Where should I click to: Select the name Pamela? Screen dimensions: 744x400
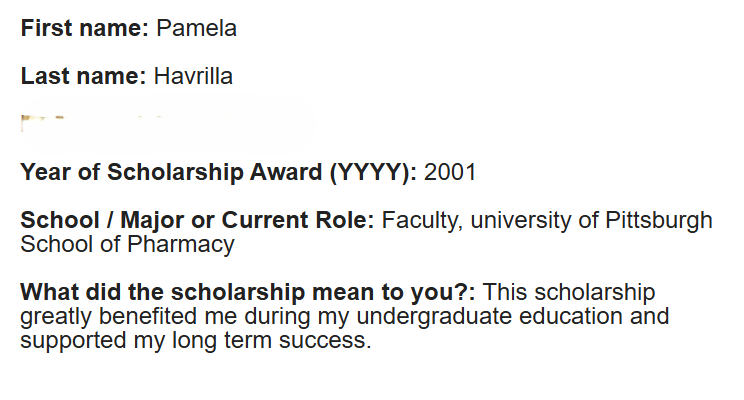(196, 28)
